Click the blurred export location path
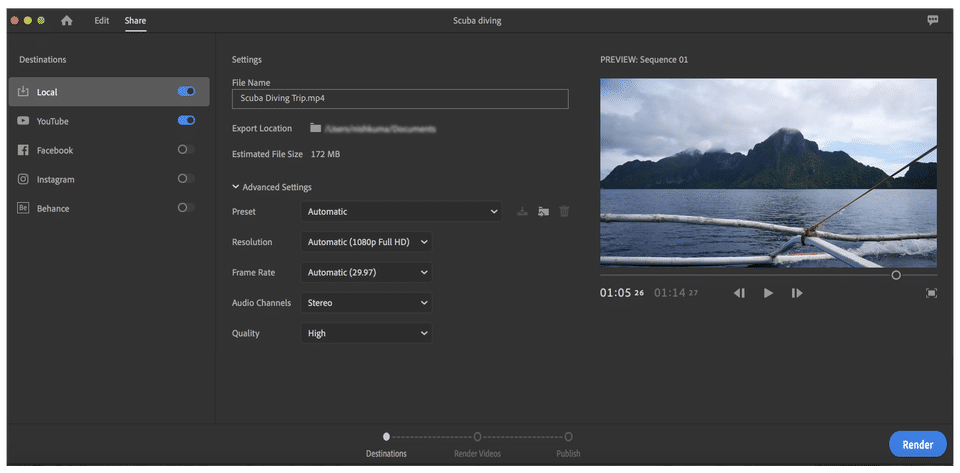The image size is (960, 473). [380, 128]
